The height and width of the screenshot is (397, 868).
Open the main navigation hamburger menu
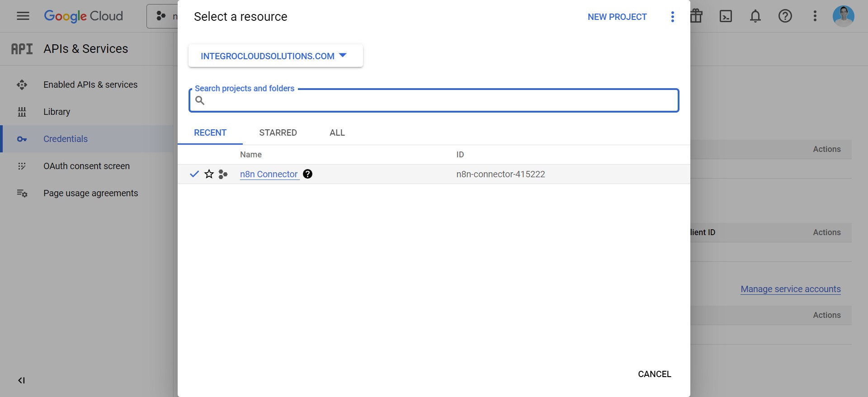point(23,16)
